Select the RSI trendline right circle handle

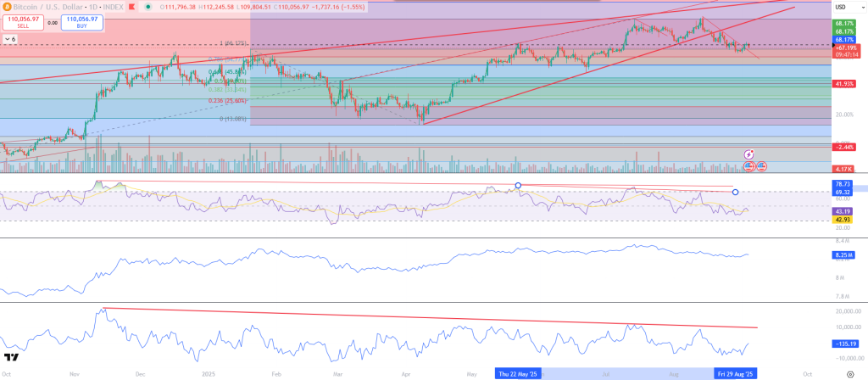pos(735,193)
